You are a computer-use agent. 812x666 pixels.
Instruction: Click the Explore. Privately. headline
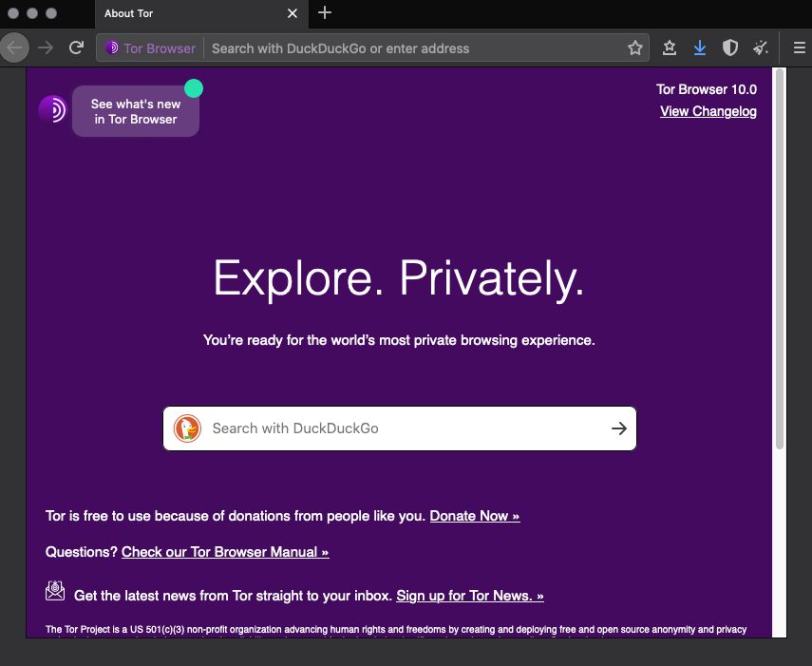pyautogui.click(x=399, y=278)
